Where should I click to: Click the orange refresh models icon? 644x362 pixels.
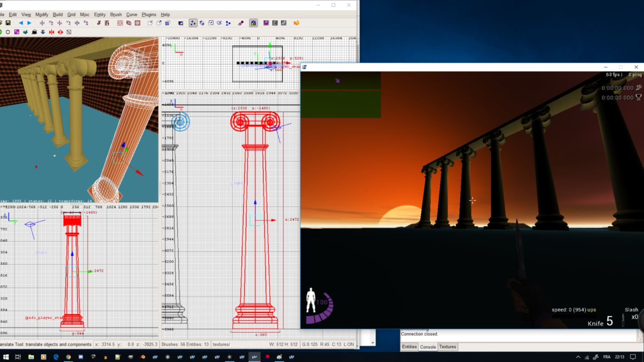click(x=296, y=23)
